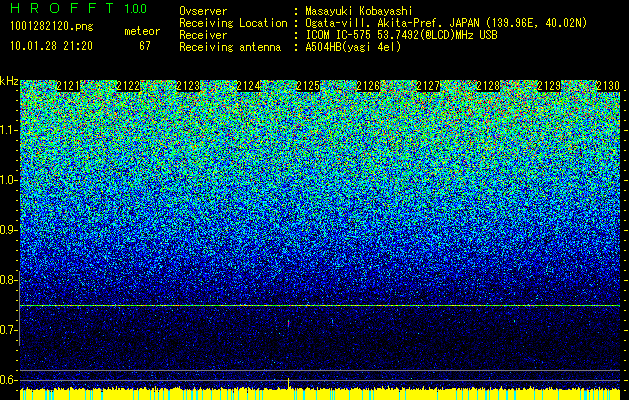Select the filename 1001282120.png

click(52, 27)
